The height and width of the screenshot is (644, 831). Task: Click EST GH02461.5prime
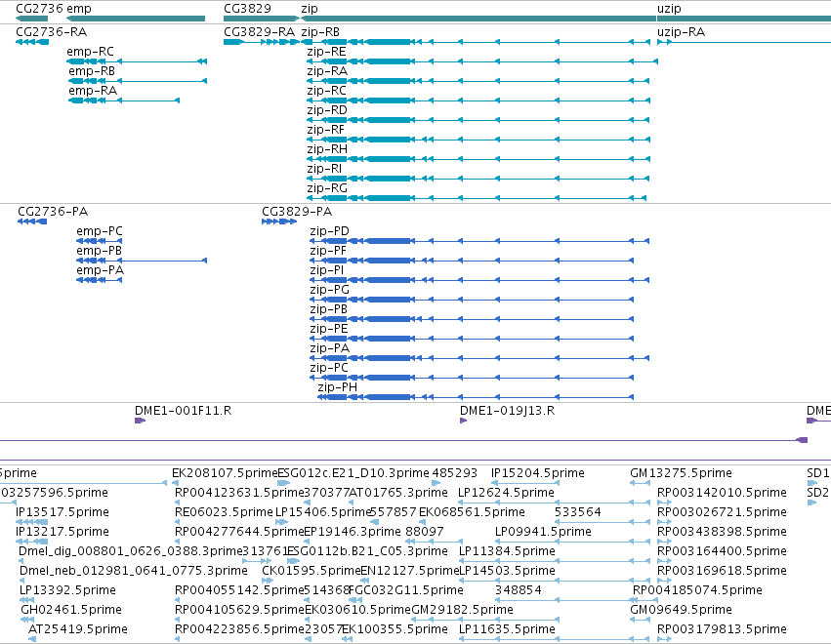tap(71, 610)
